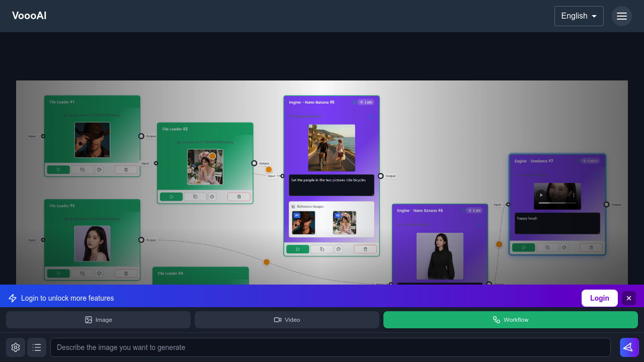Duplicate the Engine - Seedance #7 node
Image resolution: width=644 pixels, height=362 pixels.
[x=547, y=247]
